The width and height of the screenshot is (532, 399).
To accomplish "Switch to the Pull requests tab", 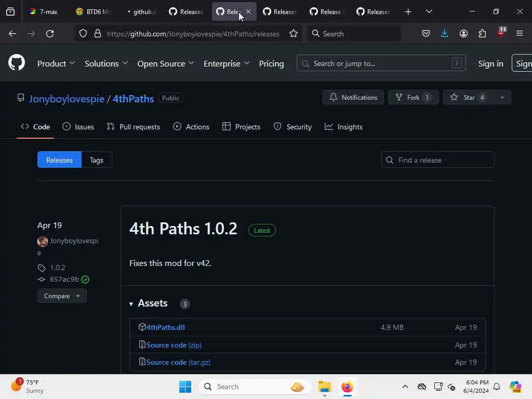I will tap(134, 127).
